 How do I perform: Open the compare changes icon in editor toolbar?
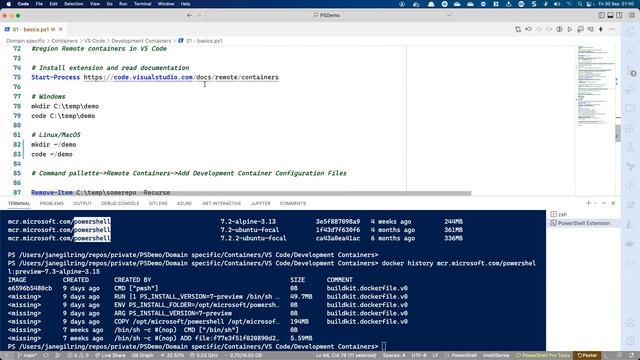(518, 29)
